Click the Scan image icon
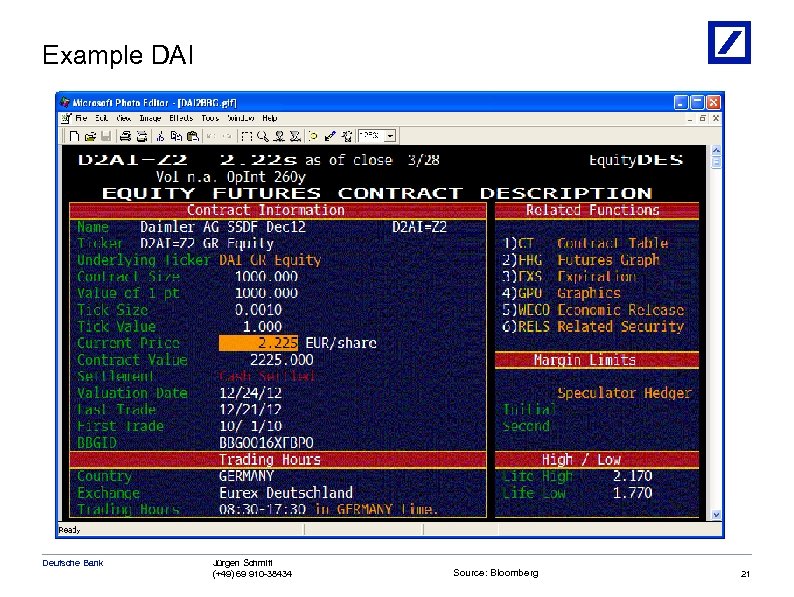Image resolution: width=794 pixels, height=597 pixels. (x=142, y=136)
